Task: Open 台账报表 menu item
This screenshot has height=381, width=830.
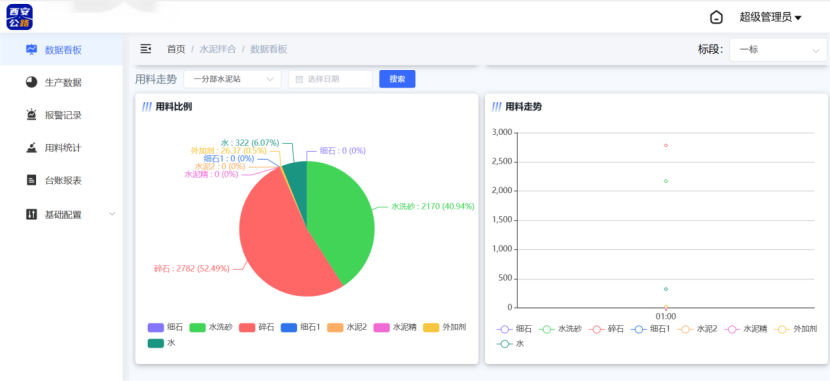Action: click(x=61, y=181)
